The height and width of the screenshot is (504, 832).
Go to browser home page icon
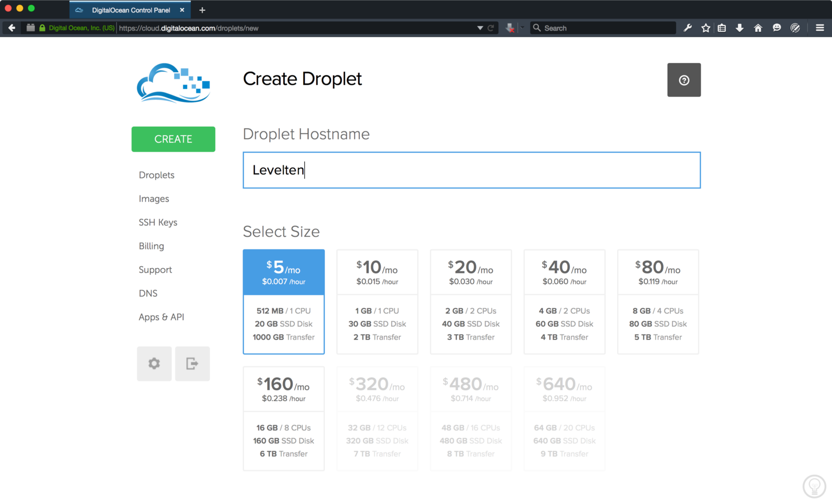758,28
